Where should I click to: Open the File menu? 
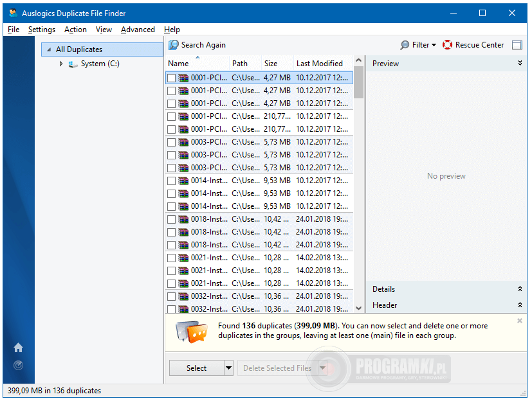click(14, 30)
